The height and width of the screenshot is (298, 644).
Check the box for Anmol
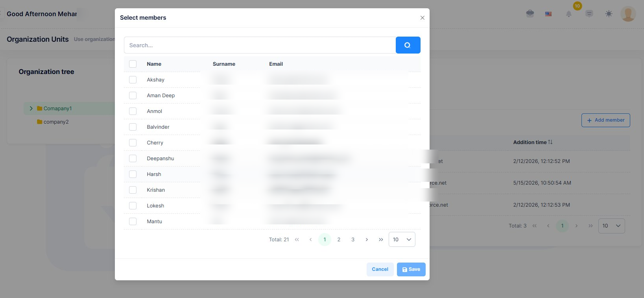point(133,111)
